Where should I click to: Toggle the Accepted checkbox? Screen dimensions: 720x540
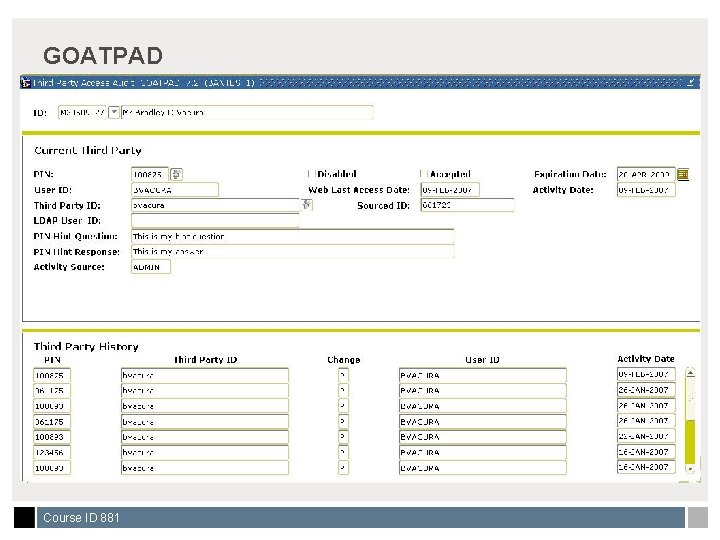point(423,174)
